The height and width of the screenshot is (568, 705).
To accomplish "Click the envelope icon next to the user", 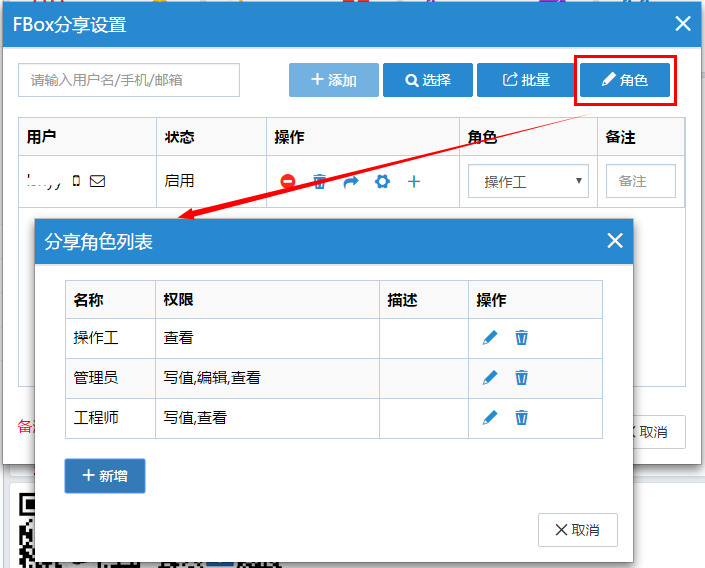I will [97, 182].
